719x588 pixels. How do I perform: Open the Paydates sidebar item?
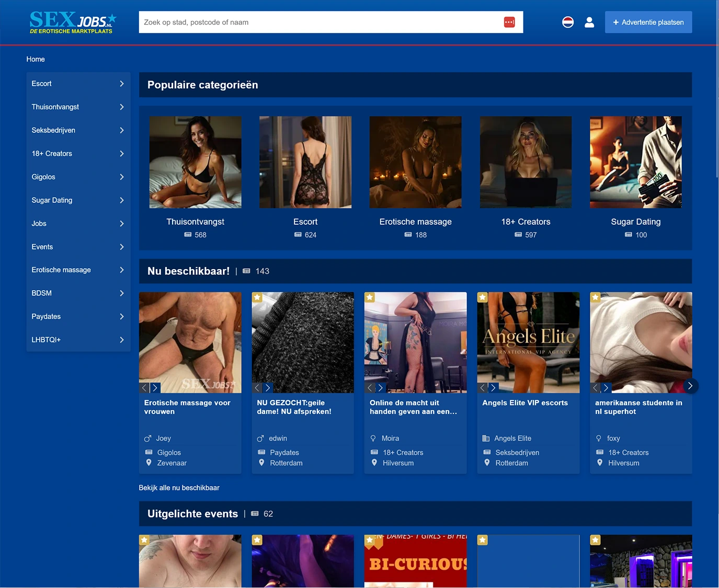(78, 316)
